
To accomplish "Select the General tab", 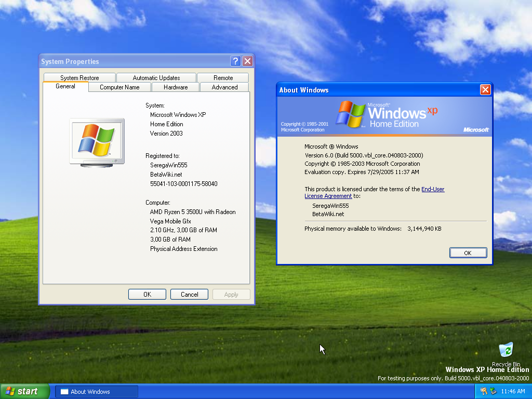I will [x=65, y=86].
